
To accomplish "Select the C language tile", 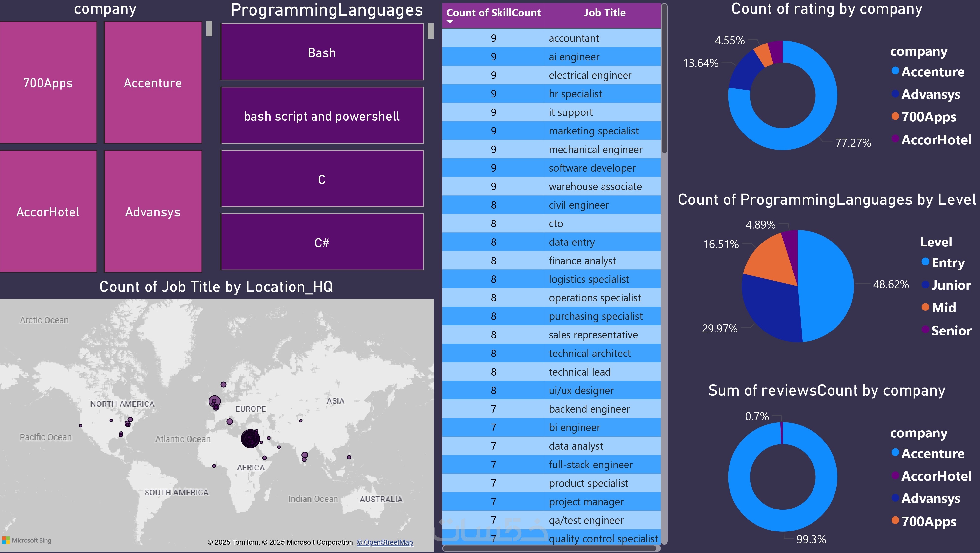I will (321, 179).
